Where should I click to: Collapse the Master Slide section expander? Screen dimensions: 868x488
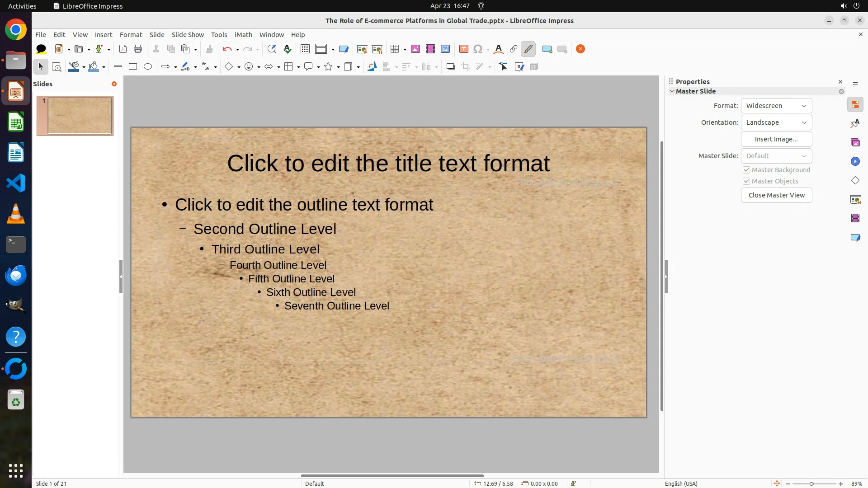pos(672,91)
